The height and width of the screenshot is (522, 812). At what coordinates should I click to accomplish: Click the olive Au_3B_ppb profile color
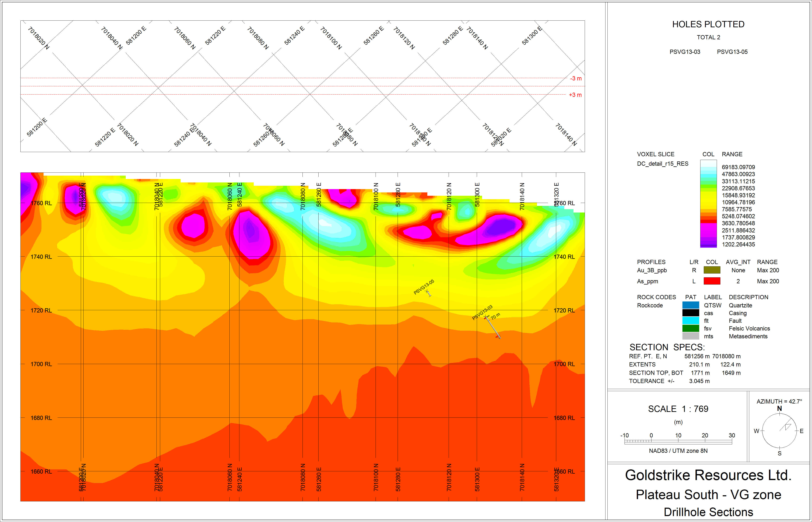click(x=712, y=270)
